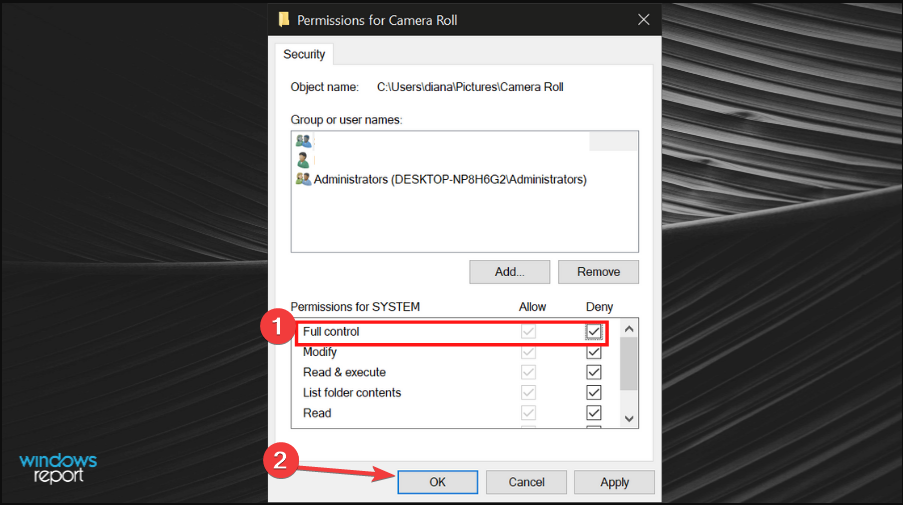Click the Full control permission label

coord(331,332)
